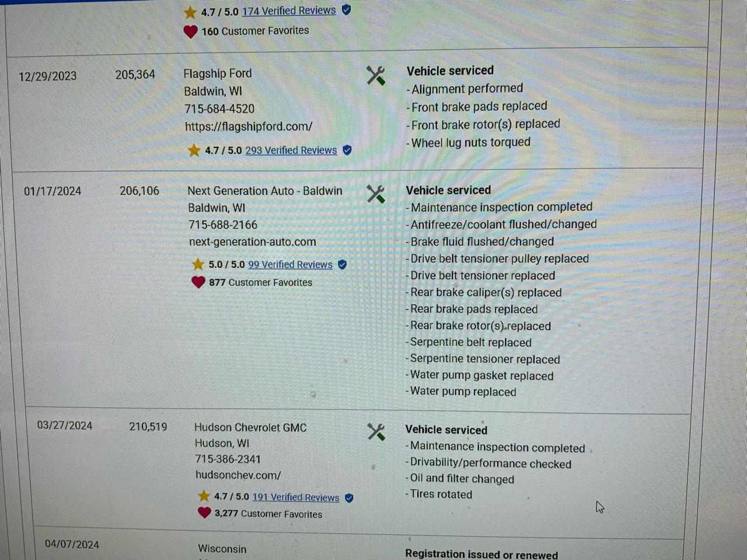Click the wrench icon for Next Generation Auto

376,194
